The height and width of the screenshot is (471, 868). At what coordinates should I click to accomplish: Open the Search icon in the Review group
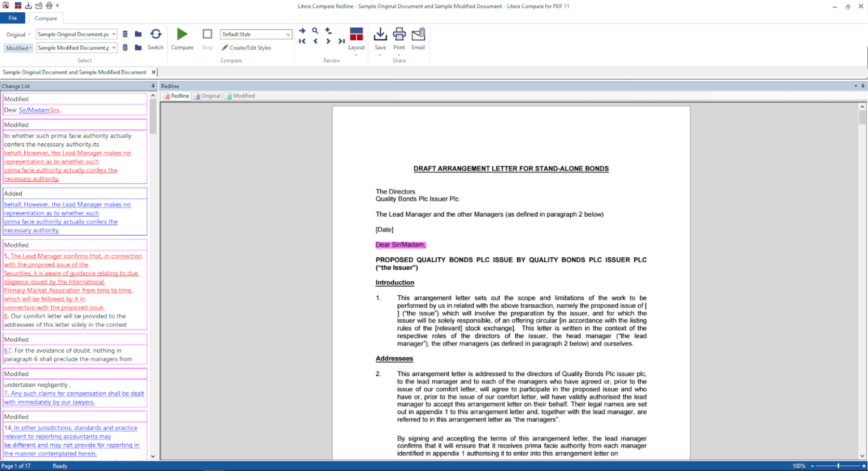(x=315, y=31)
